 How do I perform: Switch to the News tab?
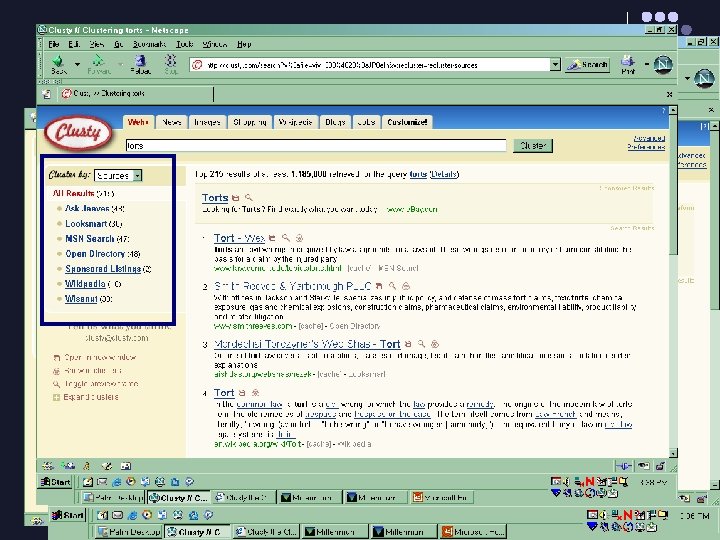(171, 122)
